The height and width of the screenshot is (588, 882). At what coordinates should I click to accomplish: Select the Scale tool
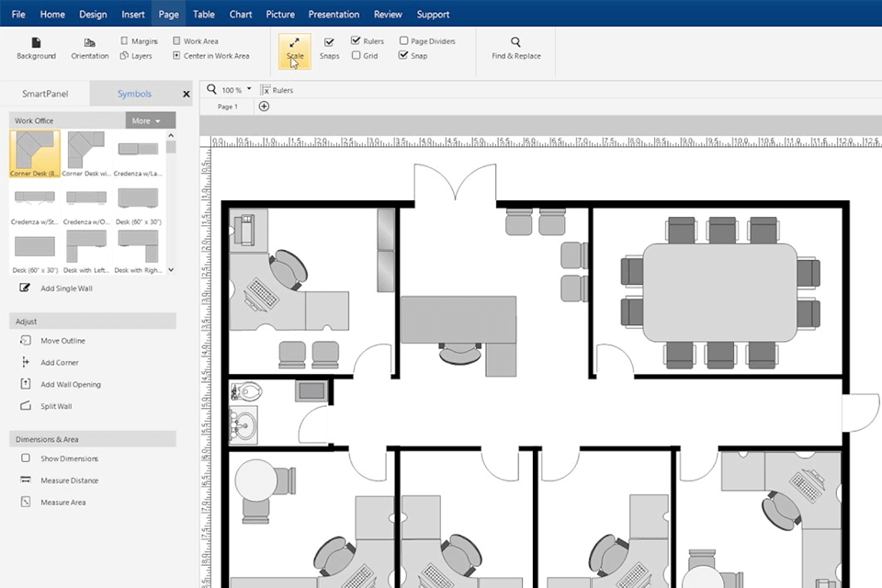pos(294,51)
